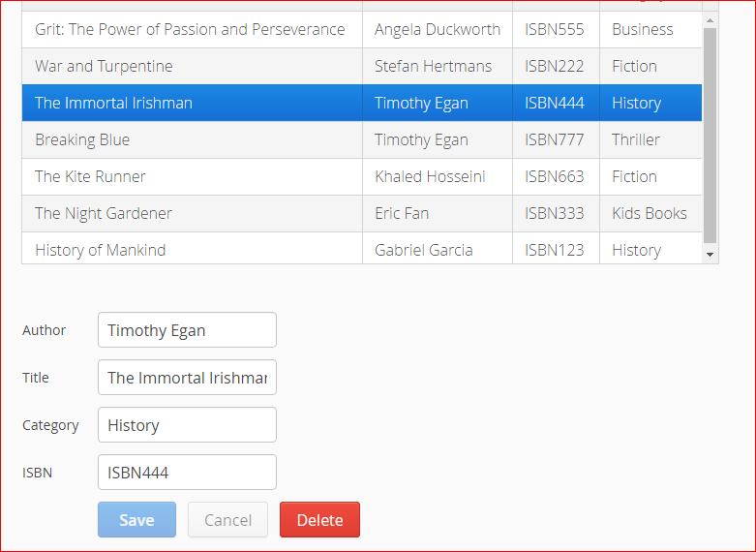The height and width of the screenshot is (552, 756).
Task: Focus the Title input field
Action: tap(187, 378)
